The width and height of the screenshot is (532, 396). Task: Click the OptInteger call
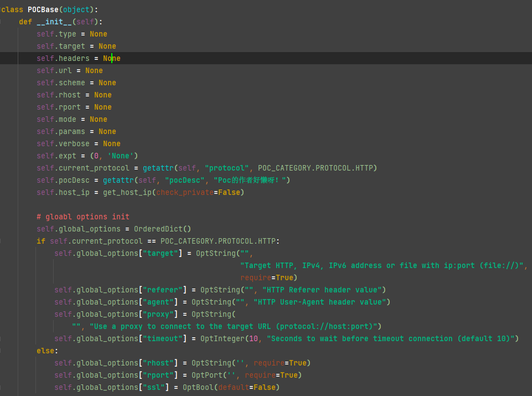tap(222, 339)
